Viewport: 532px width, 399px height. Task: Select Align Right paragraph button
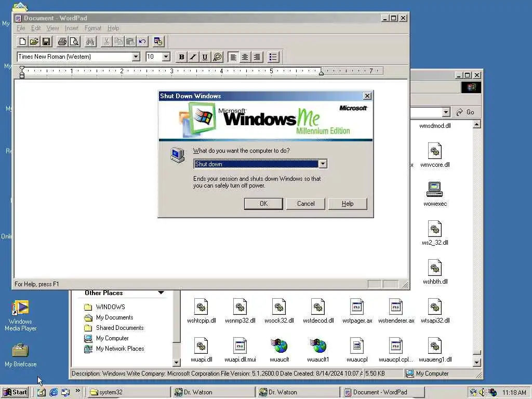coord(257,57)
